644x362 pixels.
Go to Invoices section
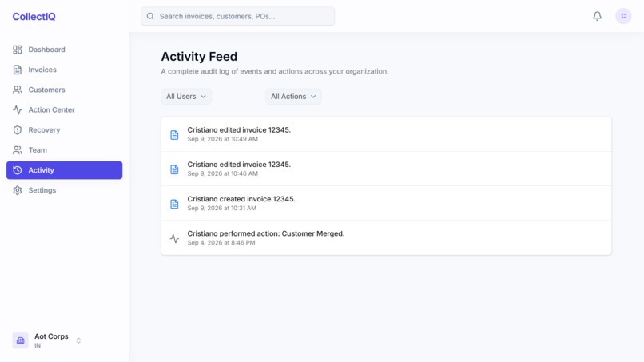coord(64,70)
